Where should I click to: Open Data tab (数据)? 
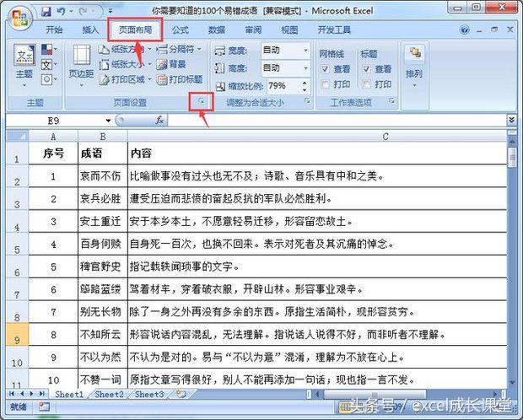click(x=217, y=30)
